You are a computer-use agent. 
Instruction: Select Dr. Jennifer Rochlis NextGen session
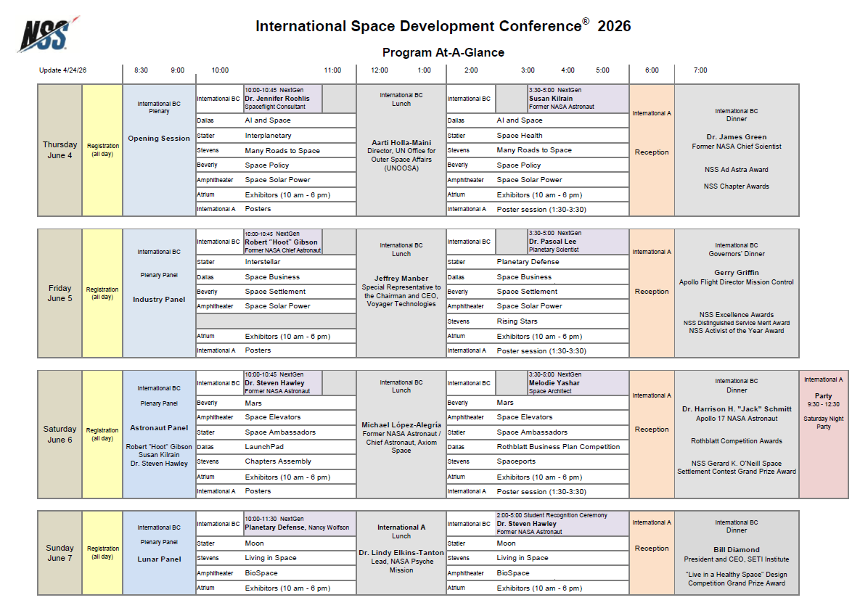coord(283,98)
